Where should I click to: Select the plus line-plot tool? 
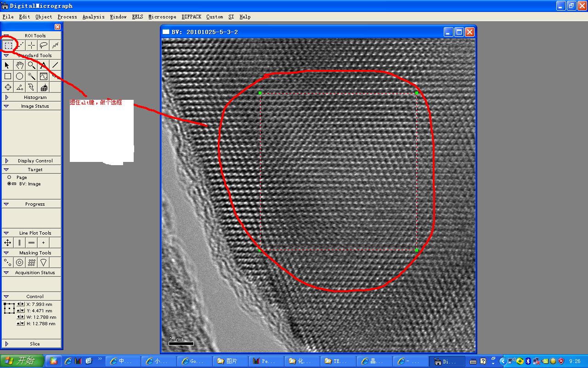43,242
